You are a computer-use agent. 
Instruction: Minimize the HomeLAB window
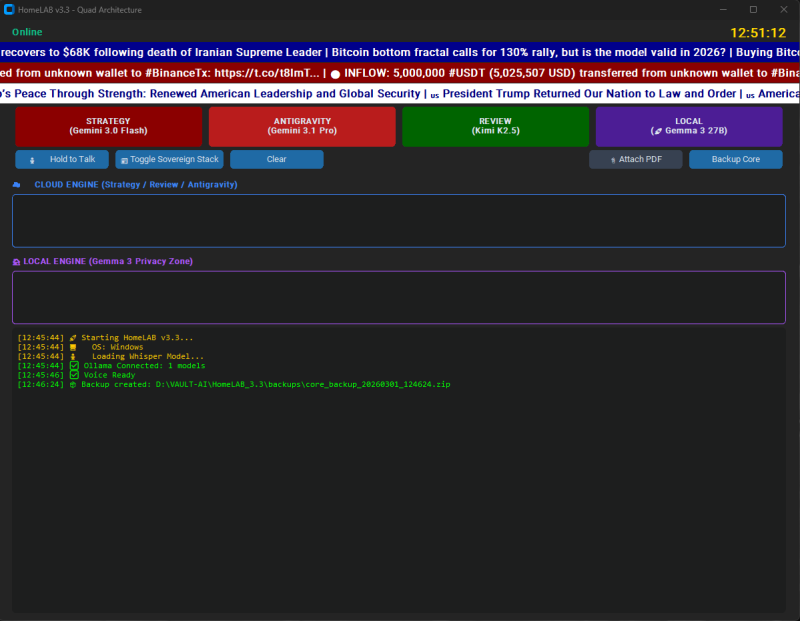click(x=723, y=10)
